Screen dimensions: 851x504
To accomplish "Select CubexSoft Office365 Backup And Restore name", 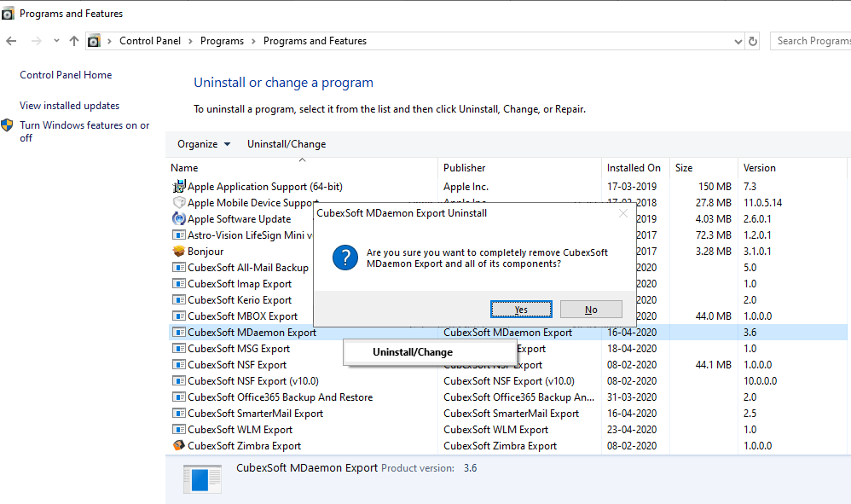I will click(x=280, y=397).
